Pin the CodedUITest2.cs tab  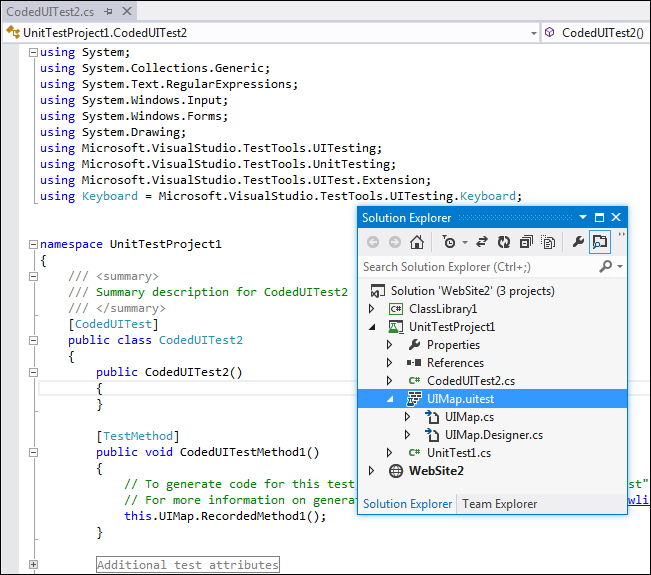(x=109, y=12)
